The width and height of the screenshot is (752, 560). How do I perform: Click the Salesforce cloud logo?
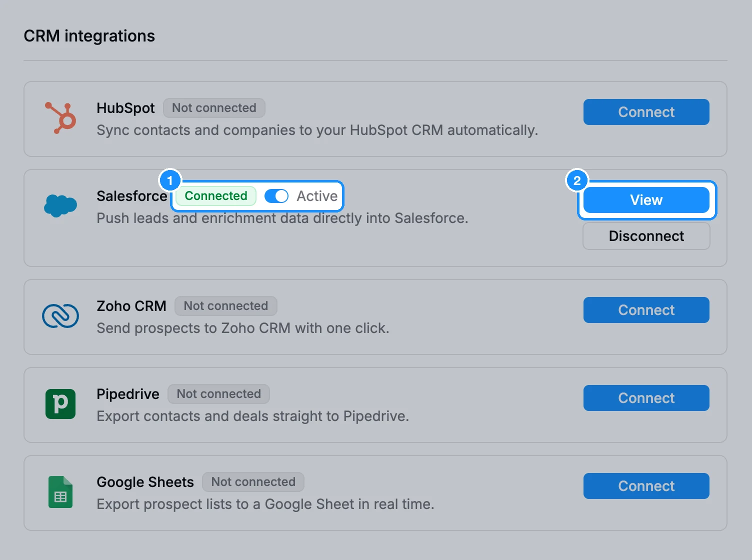(60, 206)
